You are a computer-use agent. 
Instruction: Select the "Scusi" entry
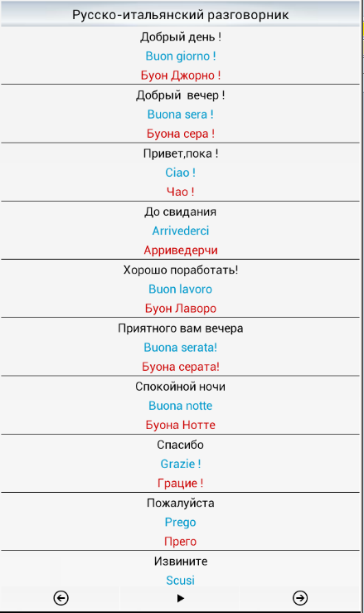[x=180, y=581]
